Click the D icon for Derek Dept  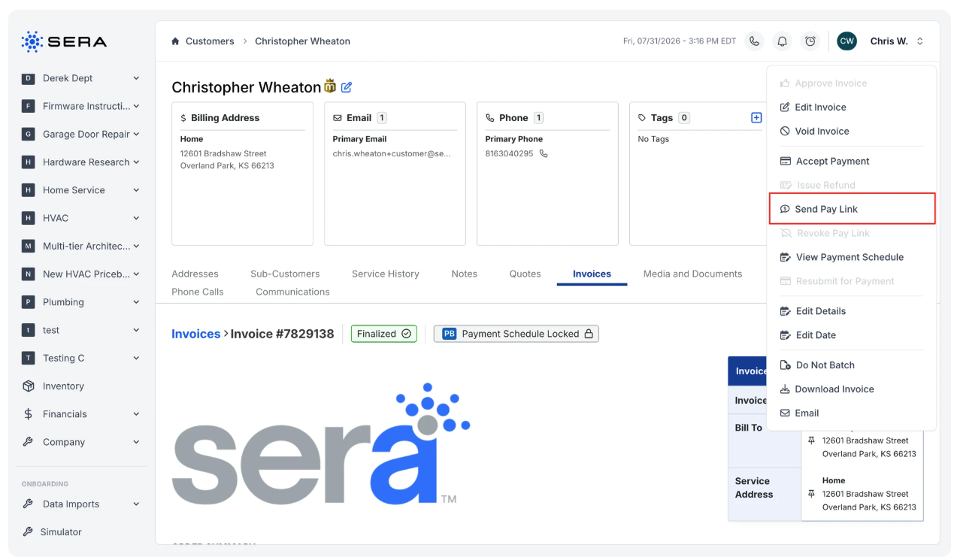tap(29, 78)
